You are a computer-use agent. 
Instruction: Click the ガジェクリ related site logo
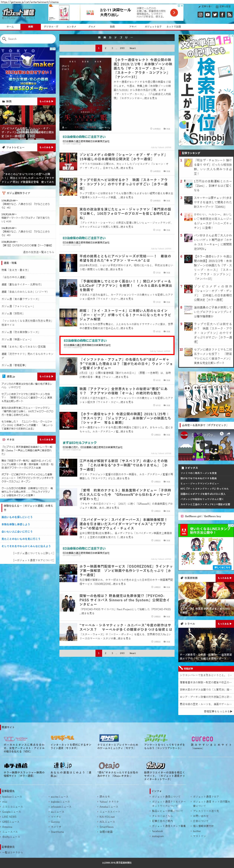(156, 765)
